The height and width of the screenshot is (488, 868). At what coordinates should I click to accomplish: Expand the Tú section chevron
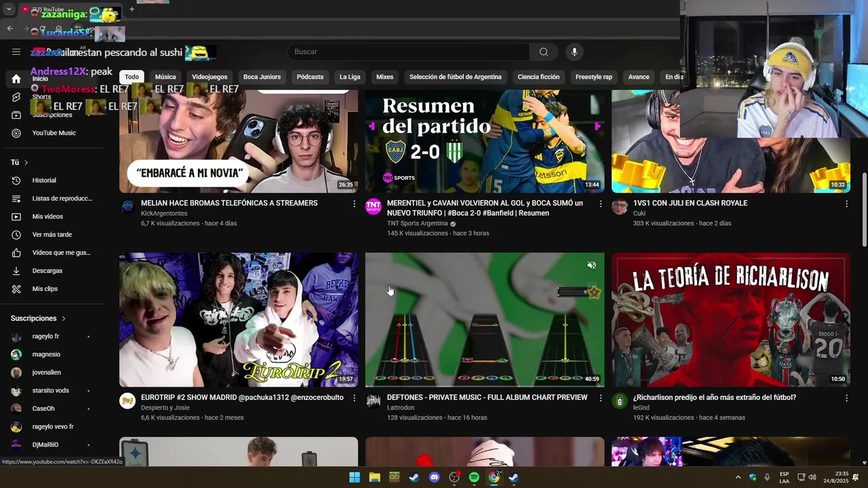(x=26, y=163)
